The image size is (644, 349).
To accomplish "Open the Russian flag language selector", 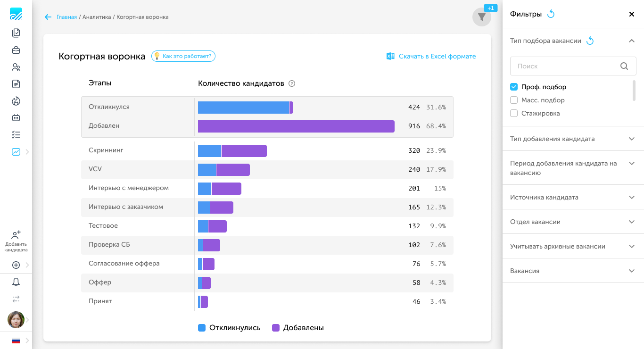I will (x=16, y=341).
